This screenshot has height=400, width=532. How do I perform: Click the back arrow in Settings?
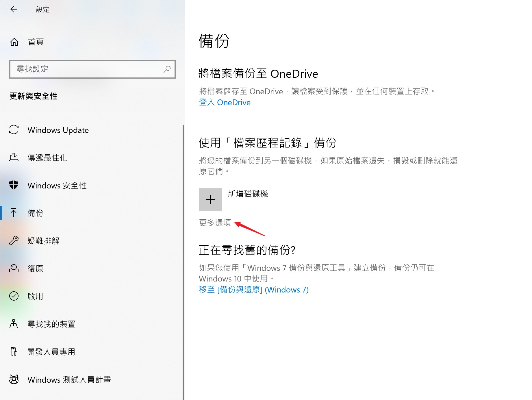pyautogui.click(x=14, y=10)
